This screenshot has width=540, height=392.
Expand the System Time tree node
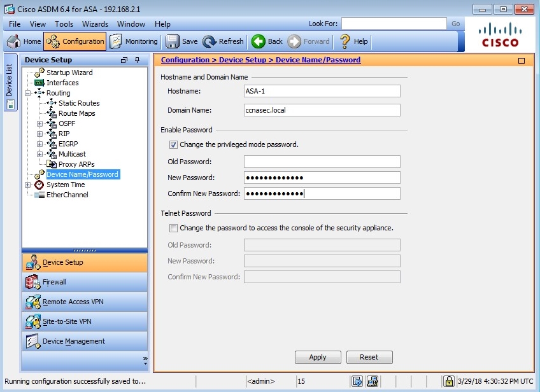click(28, 185)
